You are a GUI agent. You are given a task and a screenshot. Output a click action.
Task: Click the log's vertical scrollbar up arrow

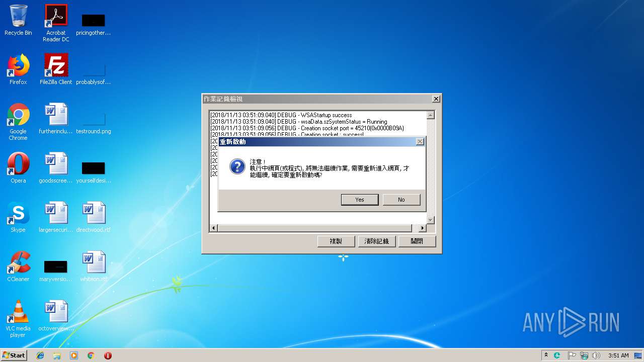coord(430,115)
